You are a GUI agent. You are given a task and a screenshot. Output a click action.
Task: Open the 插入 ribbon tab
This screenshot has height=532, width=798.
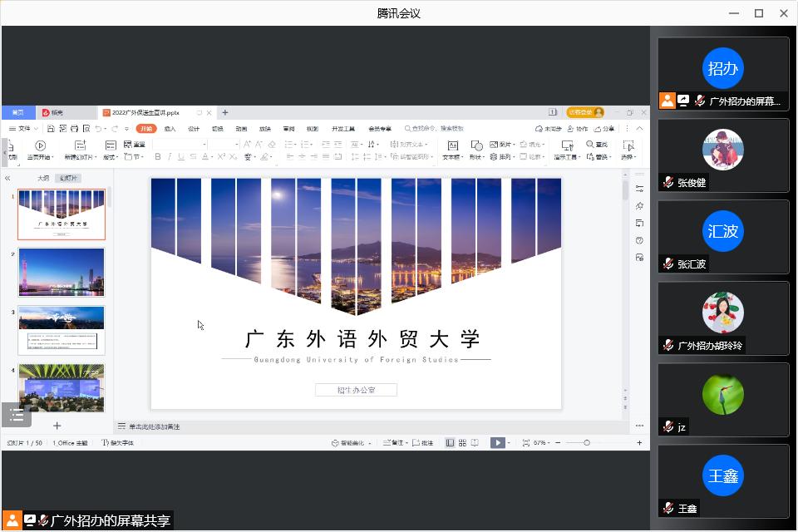click(170, 129)
